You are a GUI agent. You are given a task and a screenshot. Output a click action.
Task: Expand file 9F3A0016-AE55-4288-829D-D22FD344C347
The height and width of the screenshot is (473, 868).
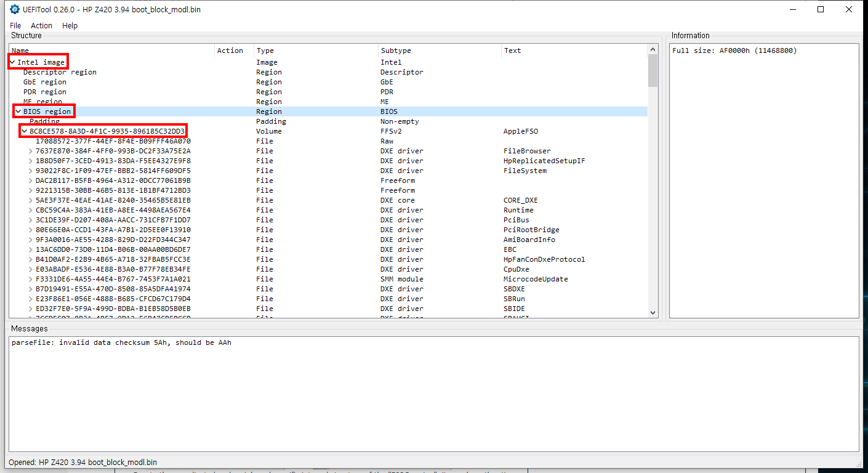(31, 240)
